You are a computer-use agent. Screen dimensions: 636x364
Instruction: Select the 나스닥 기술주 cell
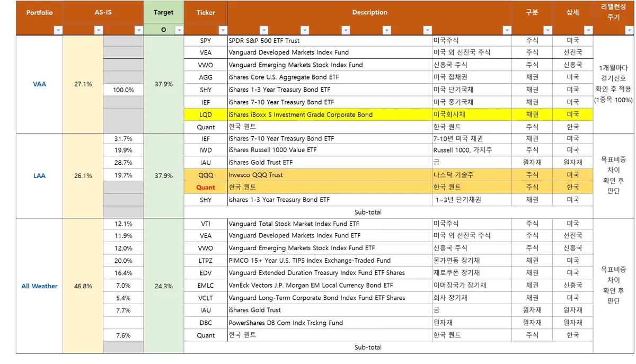472,175
